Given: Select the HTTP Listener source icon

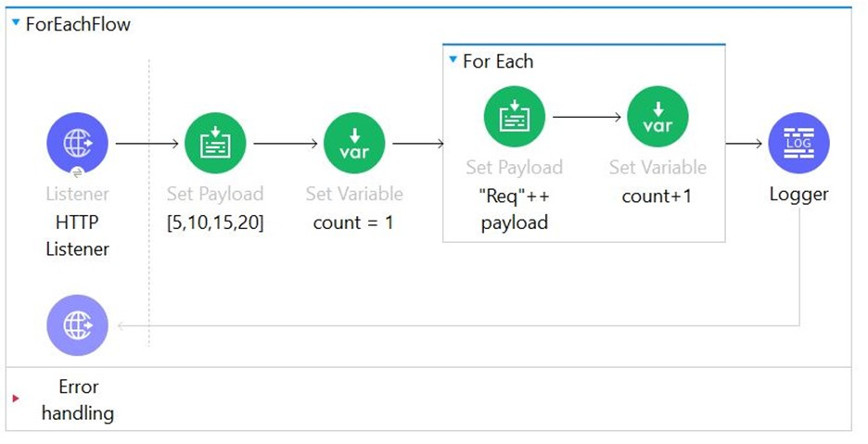Looking at the screenshot, I should click(x=77, y=143).
